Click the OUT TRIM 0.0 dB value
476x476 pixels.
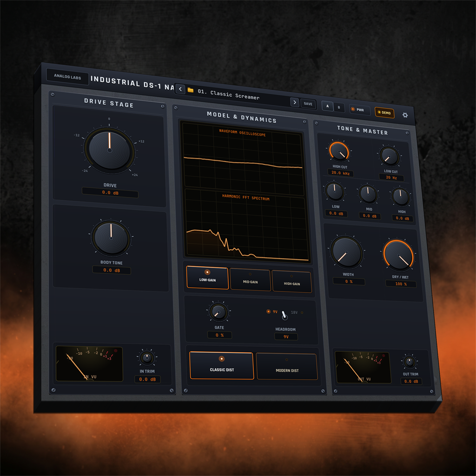(411, 381)
